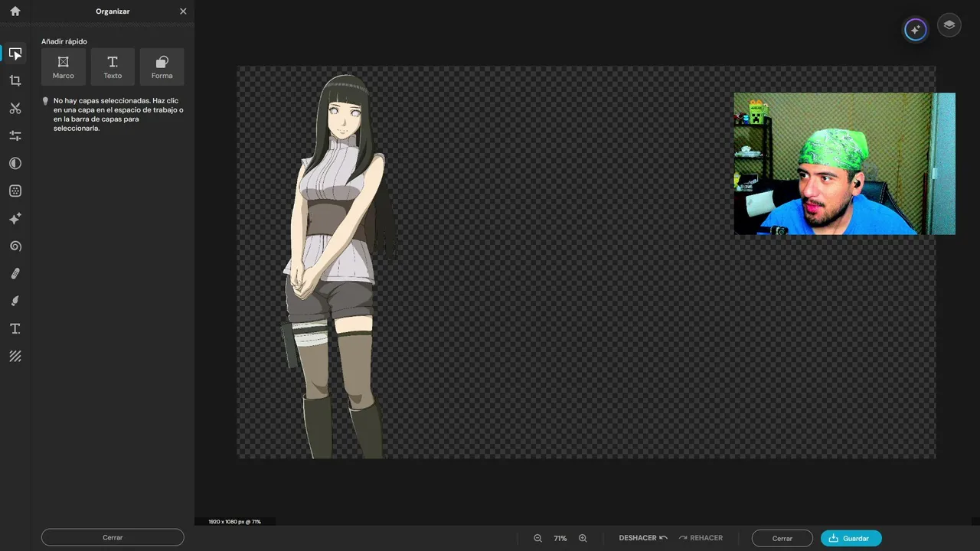The height and width of the screenshot is (551, 980).
Task: Click the 71% zoom level value
Action: click(x=560, y=538)
